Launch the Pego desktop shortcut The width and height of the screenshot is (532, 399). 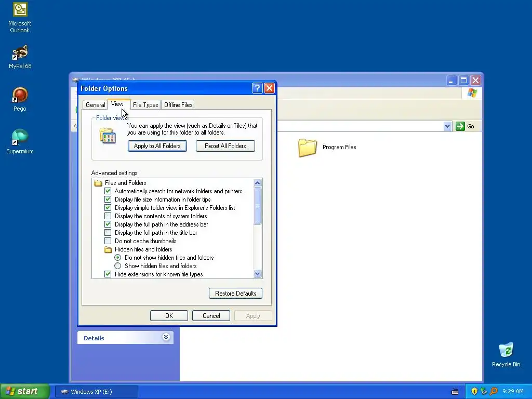point(20,99)
